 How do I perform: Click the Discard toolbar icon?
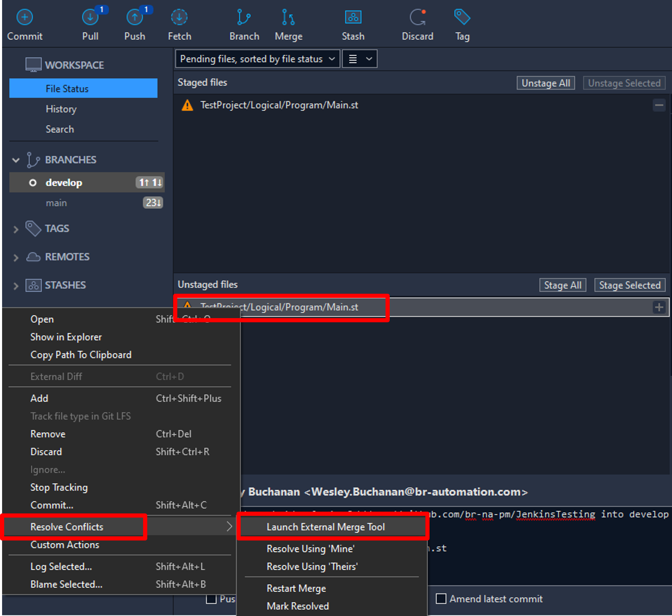(418, 17)
